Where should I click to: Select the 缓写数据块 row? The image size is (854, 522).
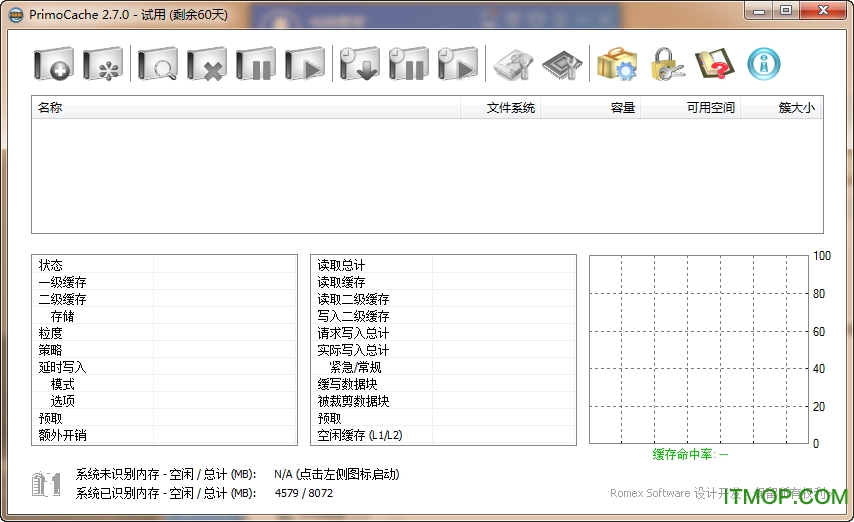click(443, 384)
